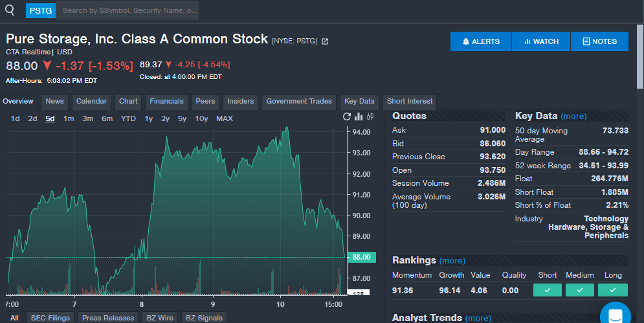Screen dimensions: 644x323
Task: Add stock with the WATCH button
Action: [541, 41]
